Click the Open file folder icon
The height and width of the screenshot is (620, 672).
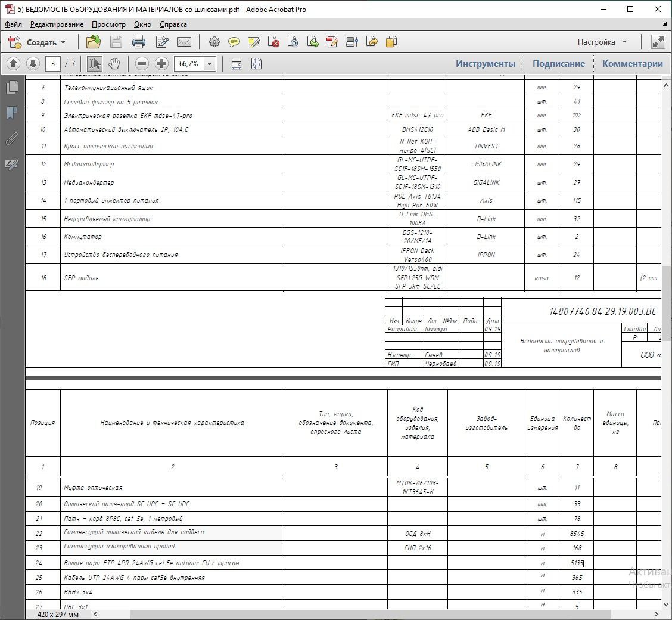pyautogui.click(x=94, y=42)
